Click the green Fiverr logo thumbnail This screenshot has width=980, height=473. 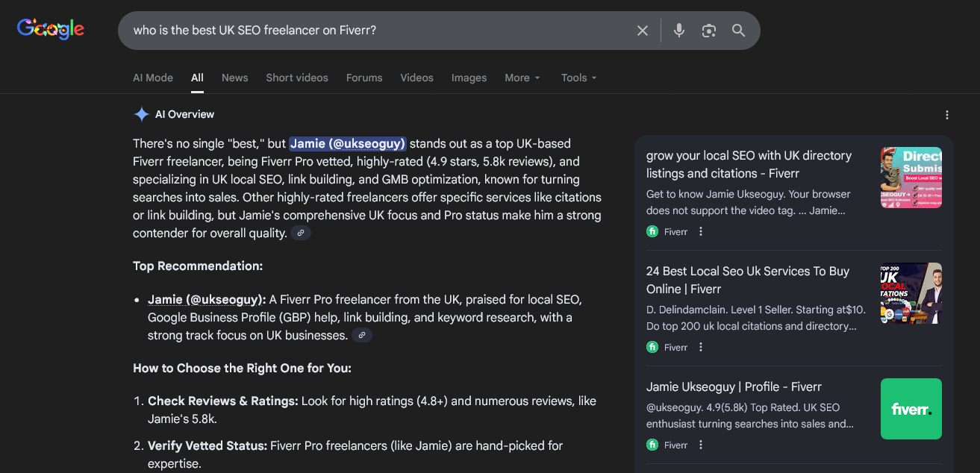(911, 409)
